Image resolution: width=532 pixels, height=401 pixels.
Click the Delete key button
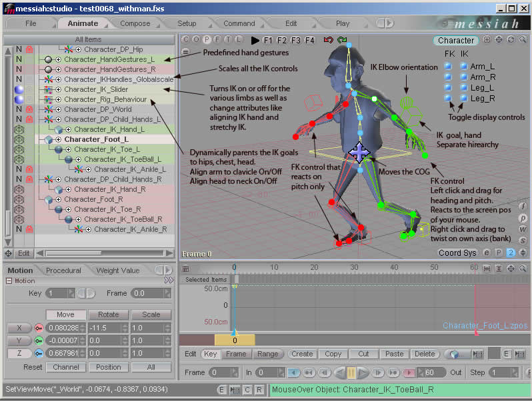coord(425,354)
